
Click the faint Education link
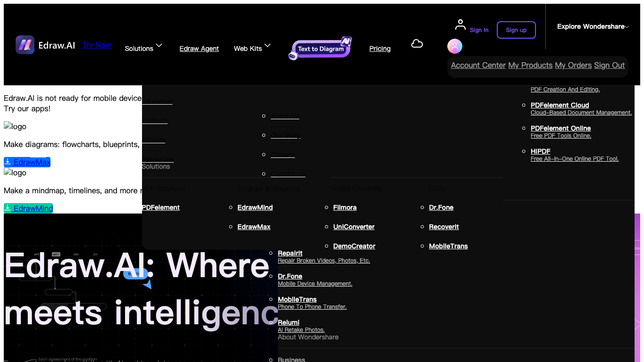[x=157, y=101]
